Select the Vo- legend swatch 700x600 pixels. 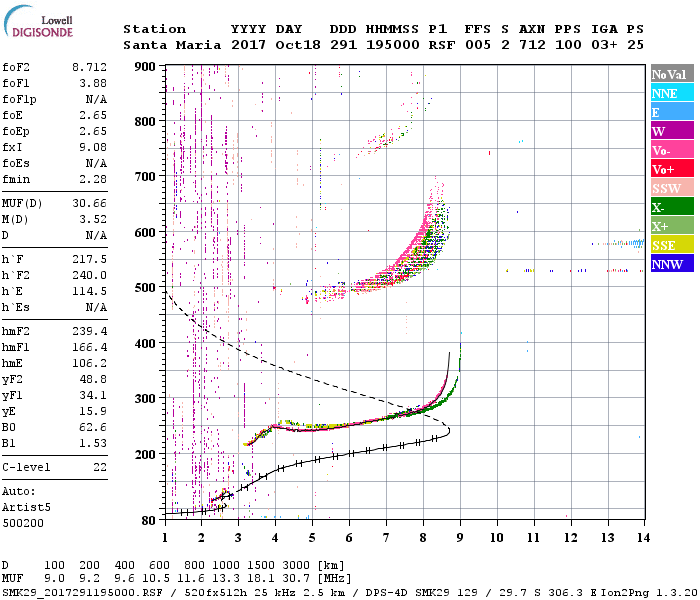[672, 150]
